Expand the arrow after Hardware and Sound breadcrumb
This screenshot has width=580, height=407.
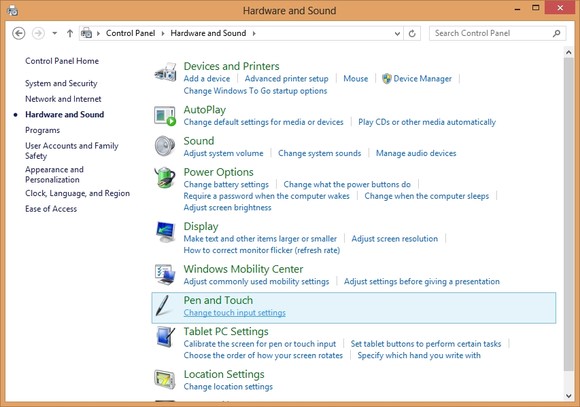pos(254,33)
